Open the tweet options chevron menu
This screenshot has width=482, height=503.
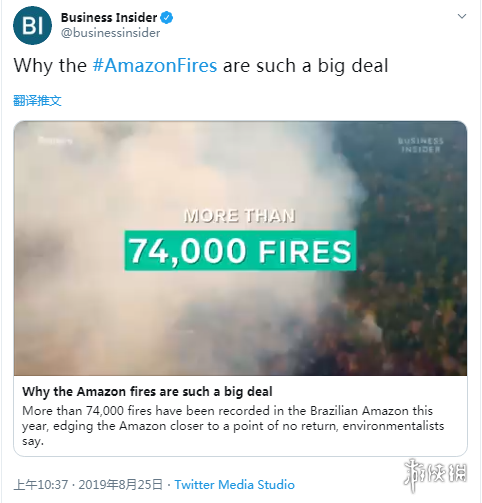462,16
